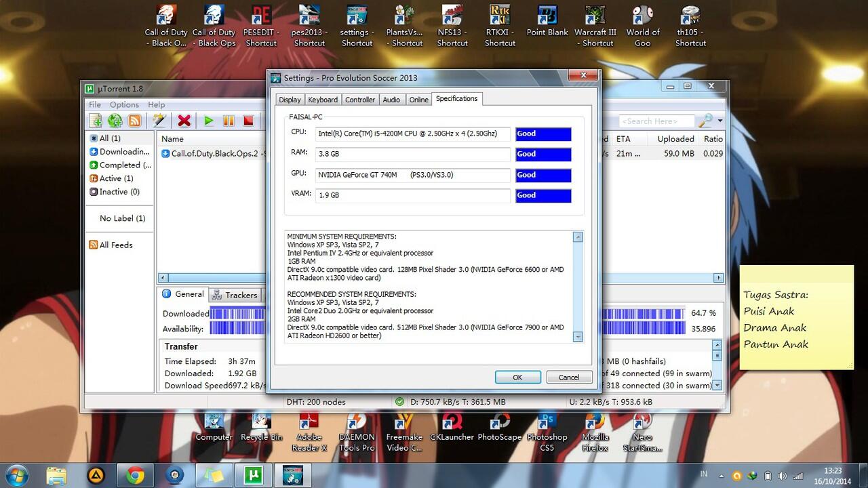Select Completed category in µTorrent sidebar
Image resolution: width=868 pixels, height=488 pixels.
coord(120,165)
